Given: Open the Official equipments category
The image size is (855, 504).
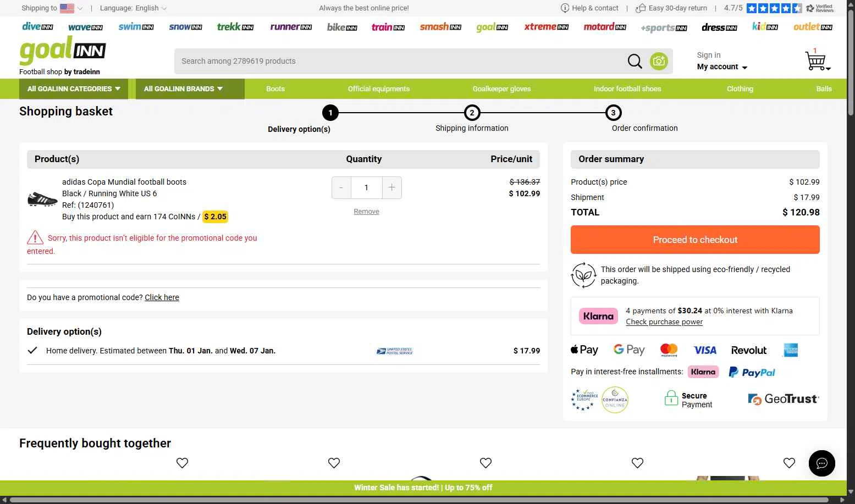Looking at the screenshot, I should point(379,88).
